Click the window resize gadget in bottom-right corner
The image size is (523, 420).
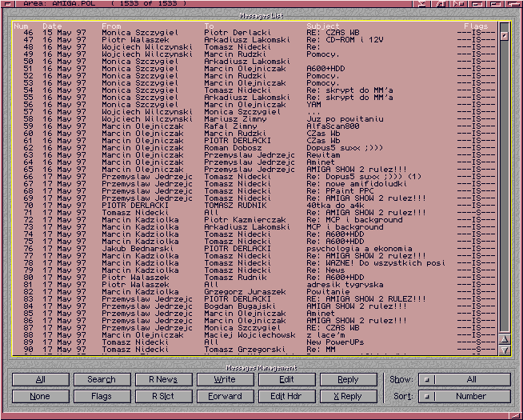517,414
